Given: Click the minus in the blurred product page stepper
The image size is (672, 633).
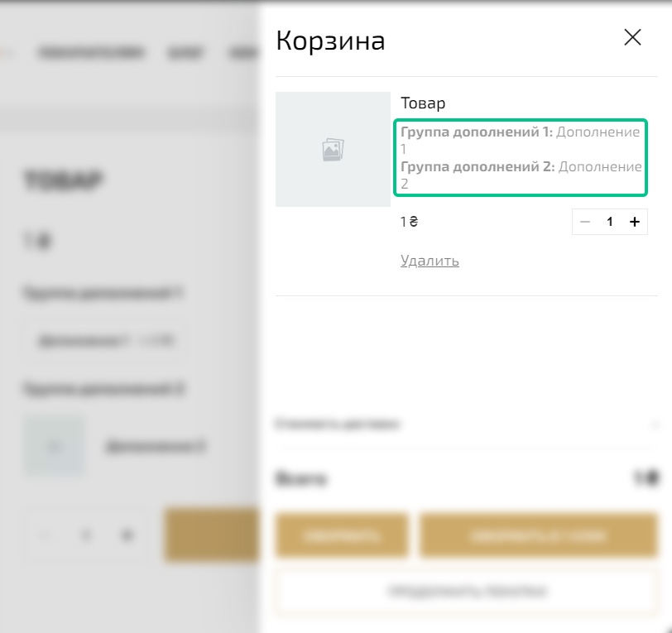Looking at the screenshot, I should tap(45, 535).
